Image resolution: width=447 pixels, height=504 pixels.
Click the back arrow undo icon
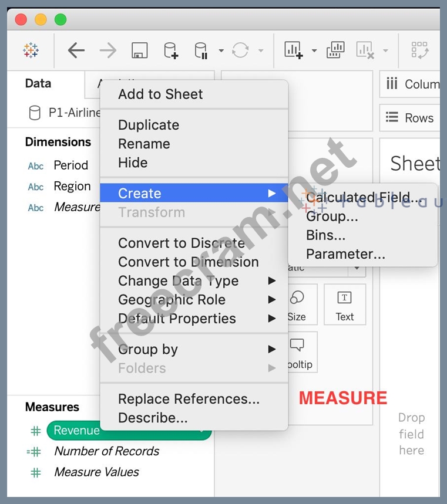[76, 50]
